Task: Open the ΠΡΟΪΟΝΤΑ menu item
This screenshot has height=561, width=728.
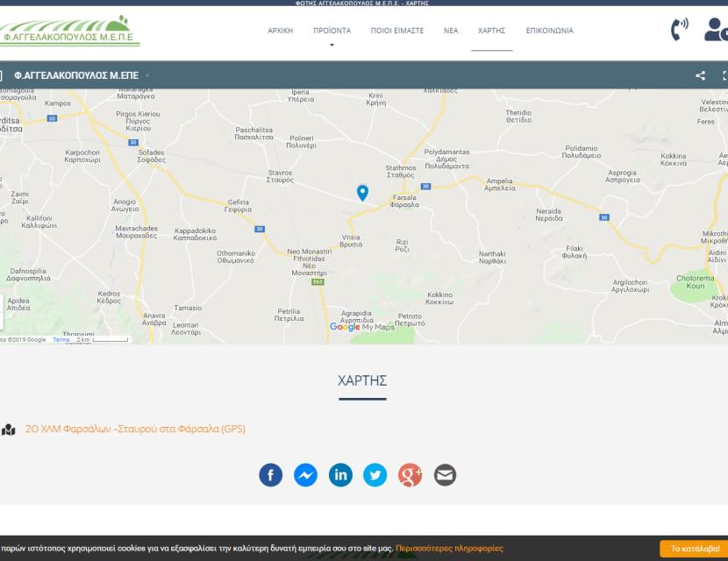Action: [332, 31]
